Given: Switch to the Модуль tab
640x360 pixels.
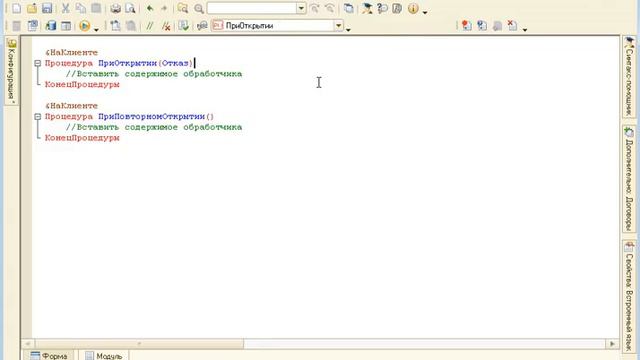Looking at the screenshot, I should click(104, 356).
